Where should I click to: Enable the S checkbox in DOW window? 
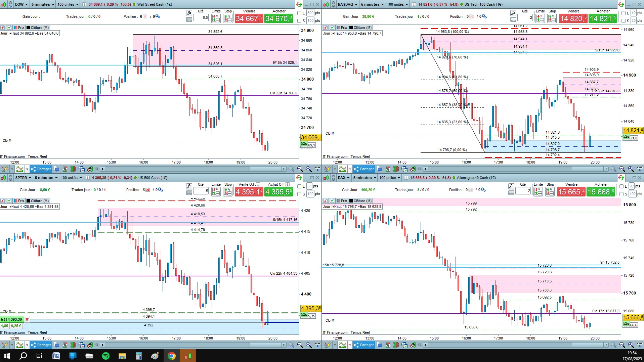tap(299, 21)
